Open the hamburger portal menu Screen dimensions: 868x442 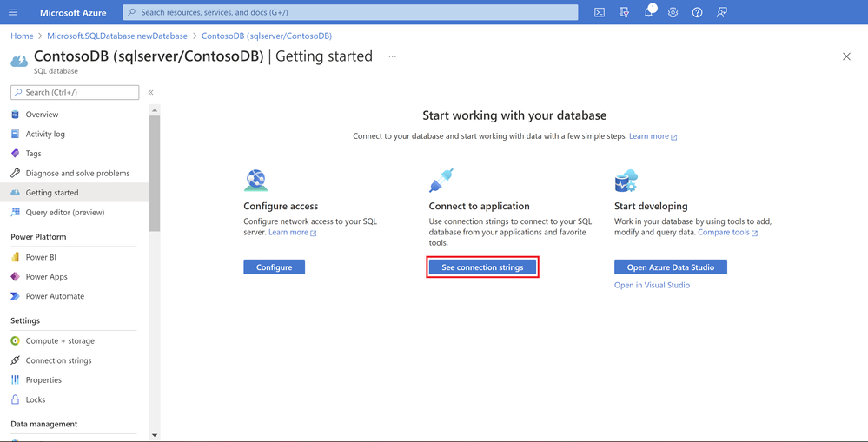click(13, 12)
